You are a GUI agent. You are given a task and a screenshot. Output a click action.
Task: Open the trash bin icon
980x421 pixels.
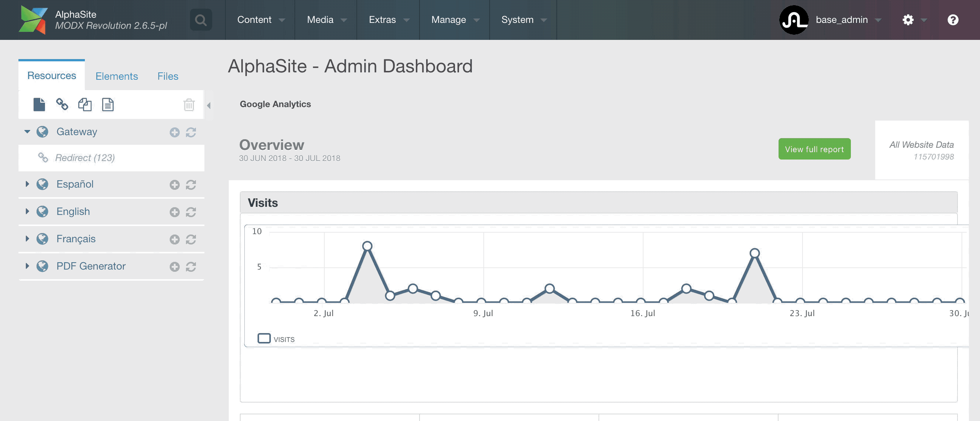[189, 104]
